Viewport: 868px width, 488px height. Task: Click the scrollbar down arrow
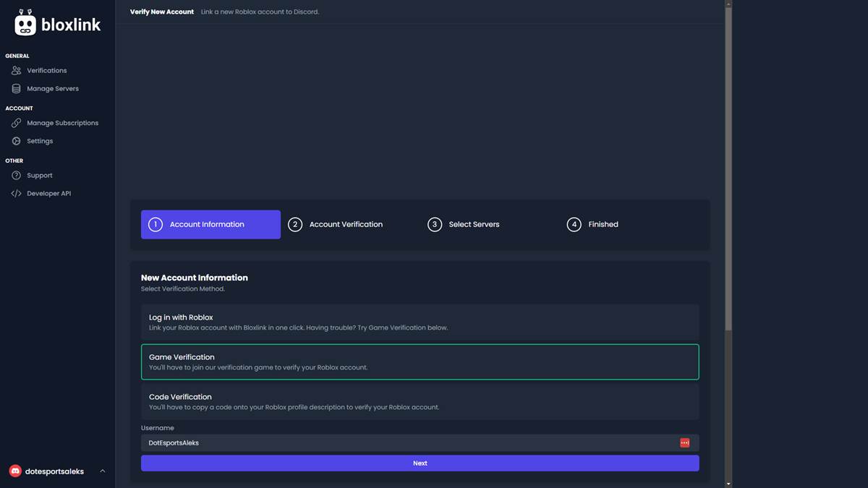[728, 484]
